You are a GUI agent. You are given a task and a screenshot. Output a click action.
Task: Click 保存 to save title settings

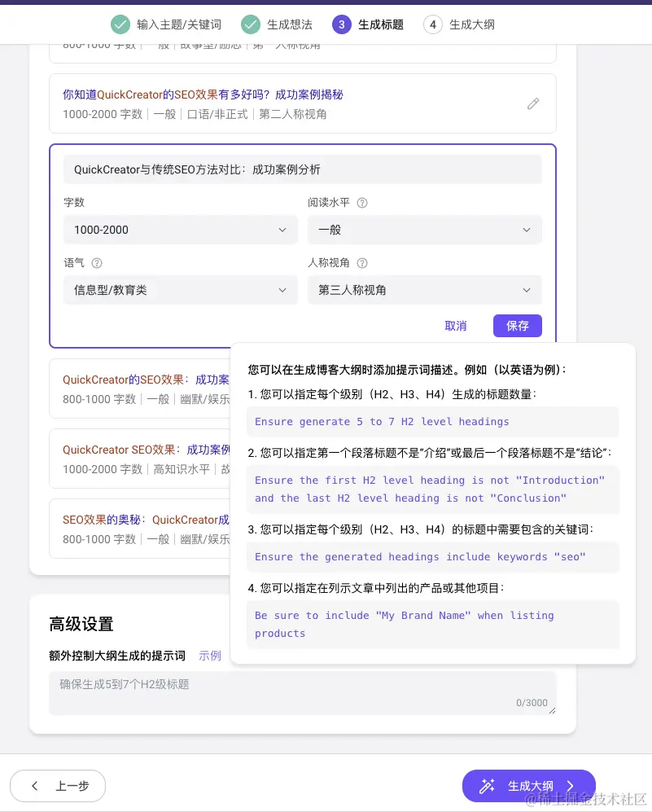pos(518,326)
